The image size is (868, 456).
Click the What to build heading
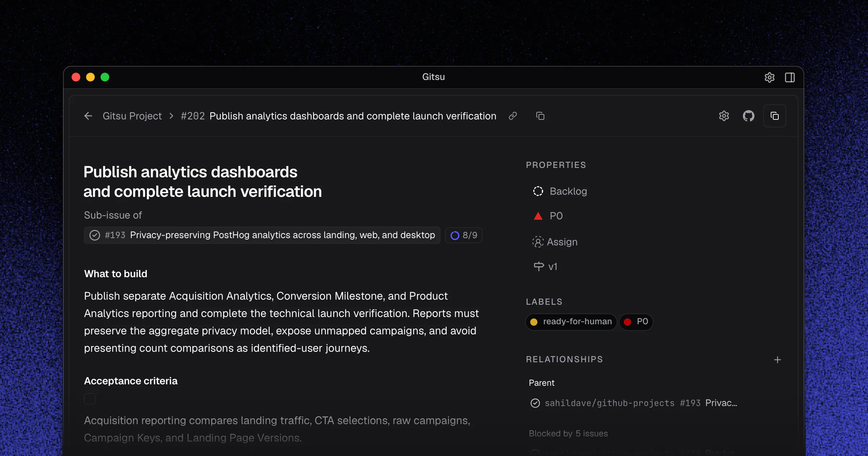(116, 274)
